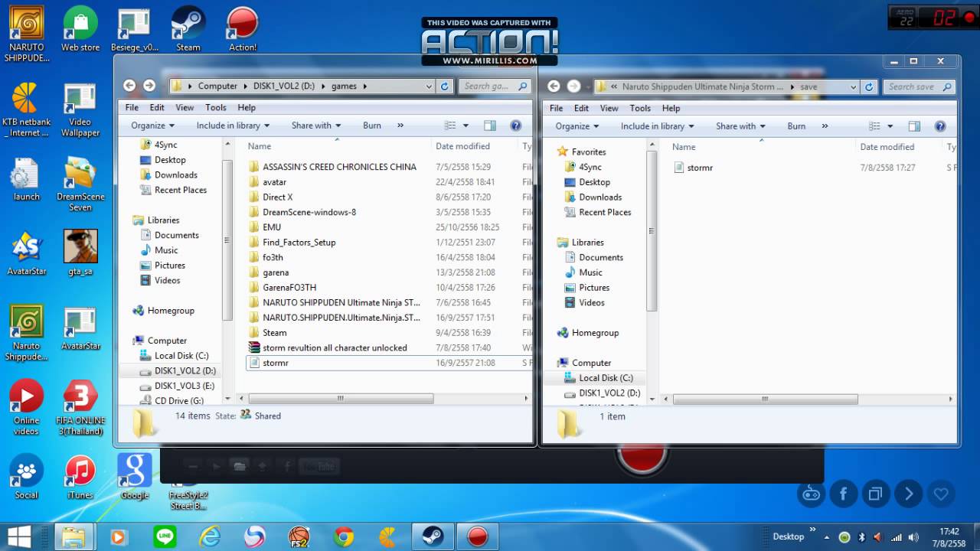Viewport: 980px width, 551px height.
Task: Click Burn in games window toolbar
Action: tap(372, 126)
